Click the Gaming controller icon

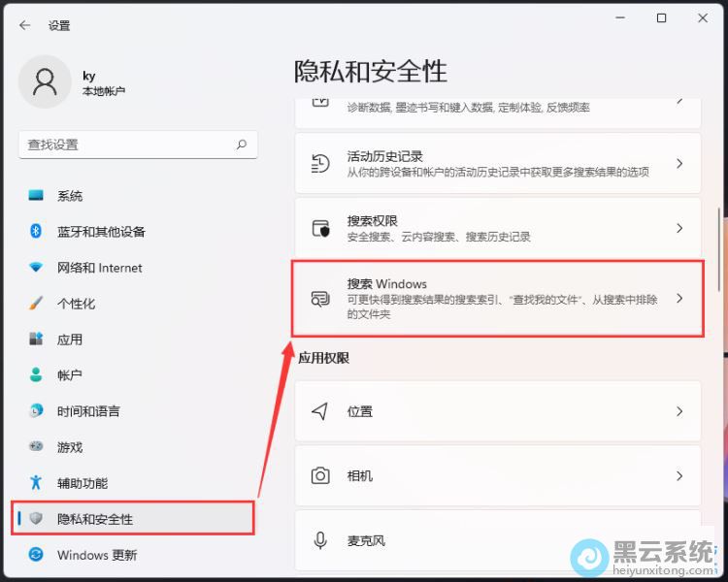coord(36,447)
